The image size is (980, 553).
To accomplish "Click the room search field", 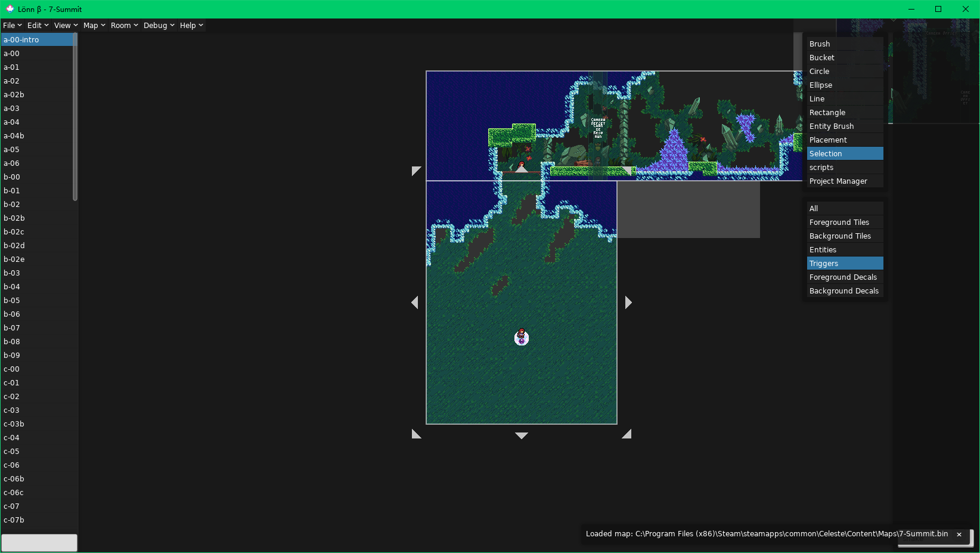I will tap(39, 543).
